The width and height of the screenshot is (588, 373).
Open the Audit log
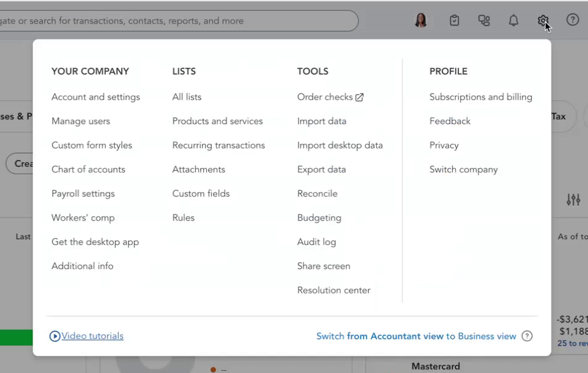[x=316, y=242]
